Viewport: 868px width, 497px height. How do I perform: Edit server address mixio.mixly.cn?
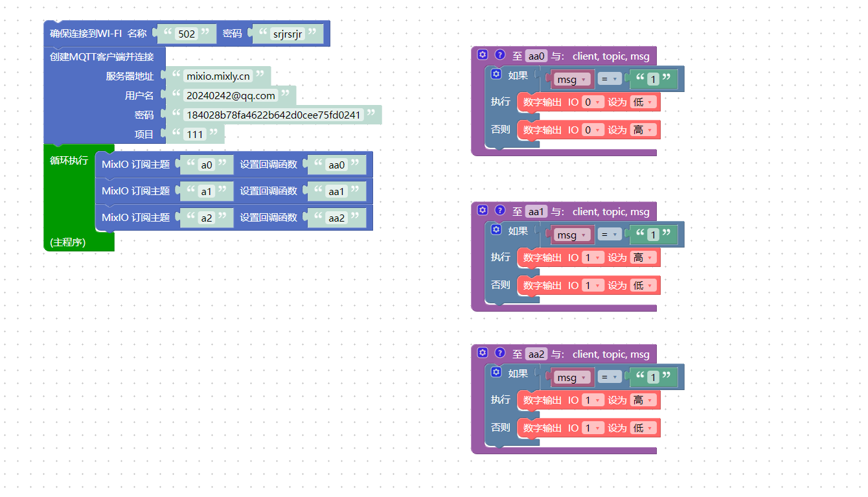(218, 76)
